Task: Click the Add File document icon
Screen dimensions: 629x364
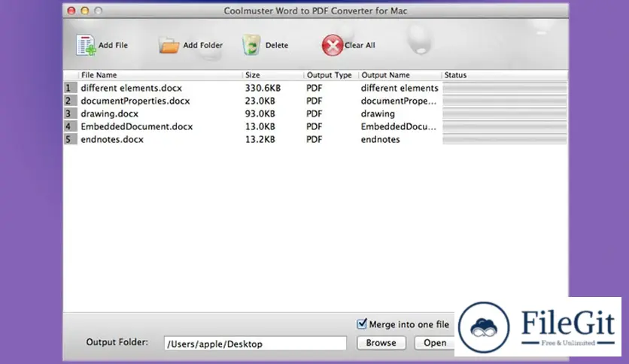Action: (86, 45)
